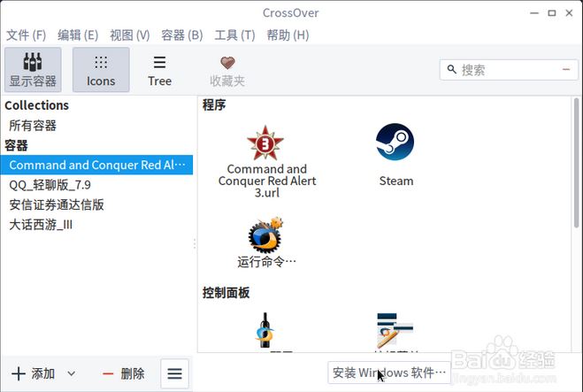Viewport: 583px width, 392px height.
Task: Toggle the 显示容器 bottles button
Action: coord(33,70)
